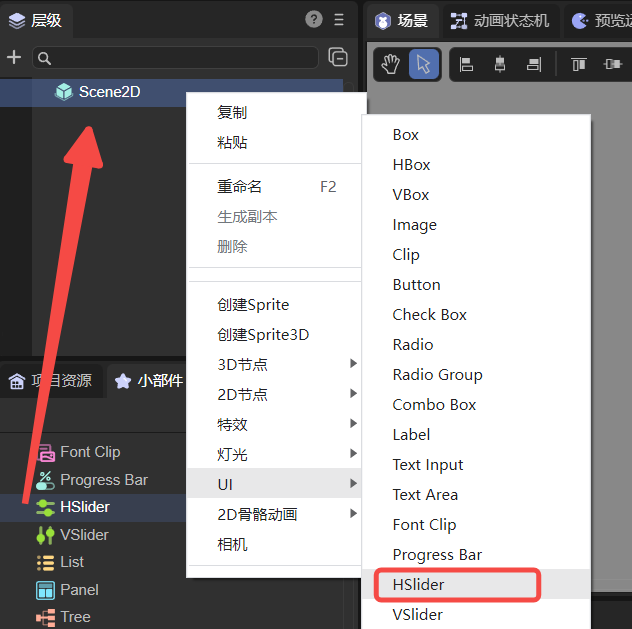The width and height of the screenshot is (632, 629).
Task: Click the align top icon
Action: (578, 64)
